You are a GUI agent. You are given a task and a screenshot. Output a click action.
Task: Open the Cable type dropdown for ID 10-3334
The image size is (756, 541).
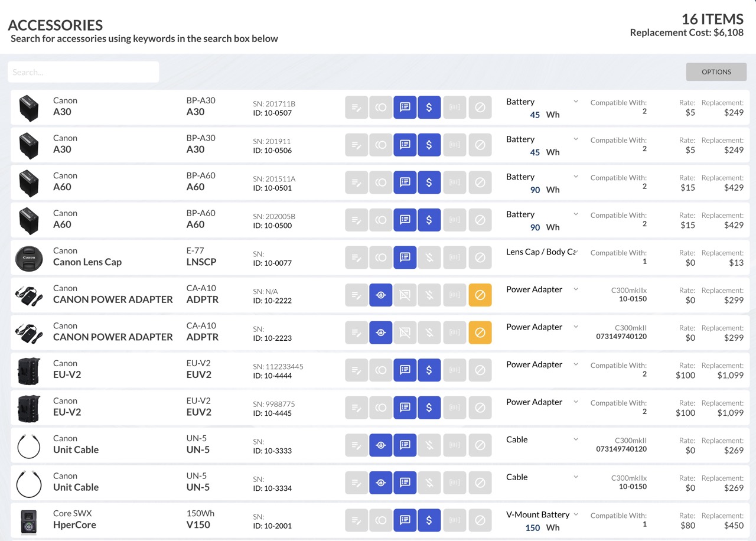542,477
